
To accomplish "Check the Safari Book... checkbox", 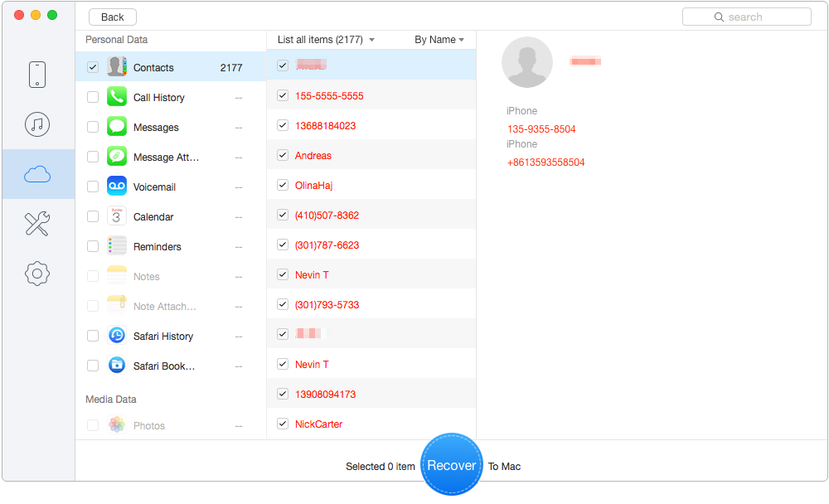I will [x=93, y=366].
